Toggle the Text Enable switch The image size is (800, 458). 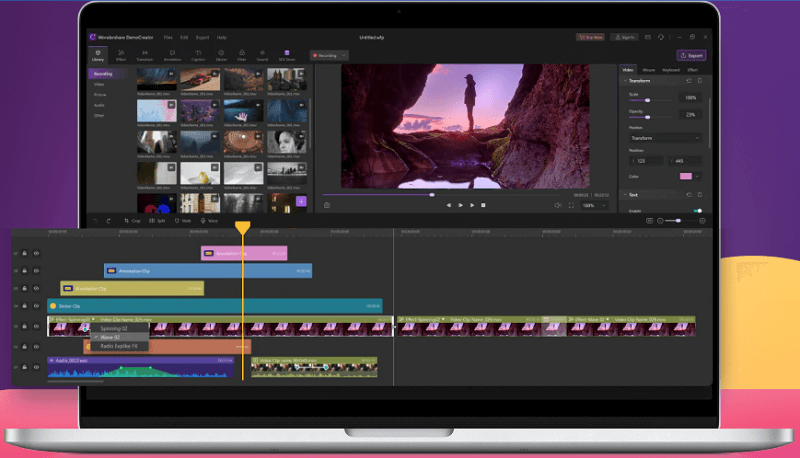[697, 210]
